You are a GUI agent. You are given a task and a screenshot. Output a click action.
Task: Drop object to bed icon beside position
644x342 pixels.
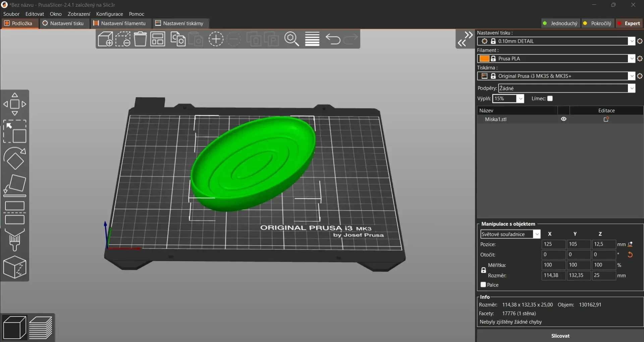coord(630,244)
